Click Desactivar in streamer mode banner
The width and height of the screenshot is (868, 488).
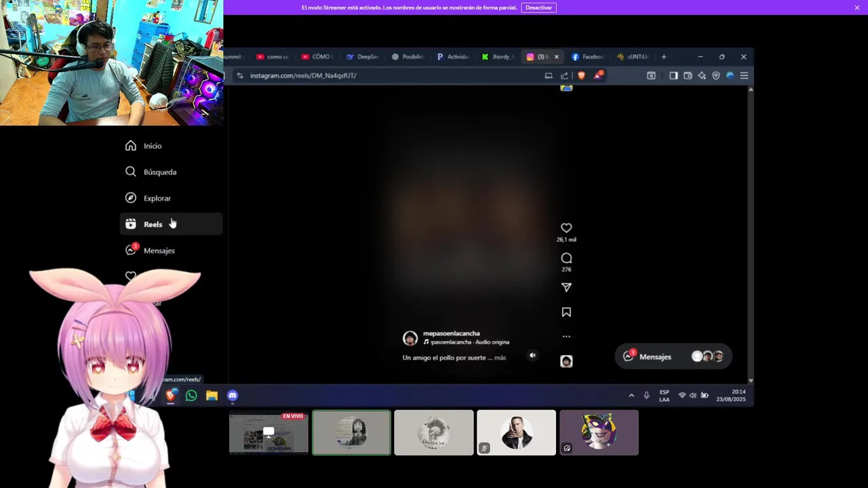[538, 7]
